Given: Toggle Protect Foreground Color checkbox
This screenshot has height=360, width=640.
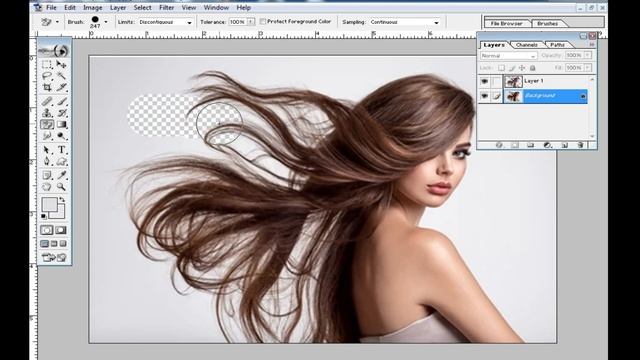Looking at the screenshot, I should pos(263,22).
